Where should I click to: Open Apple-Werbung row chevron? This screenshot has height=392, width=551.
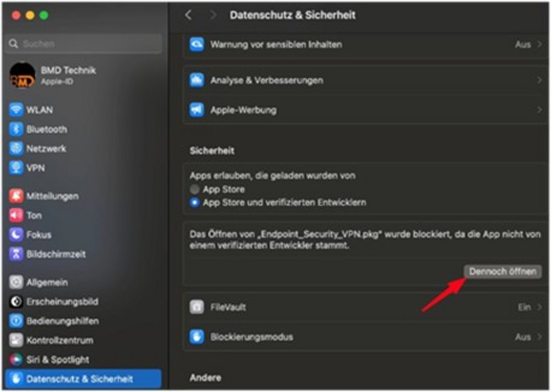click(539, 110)
